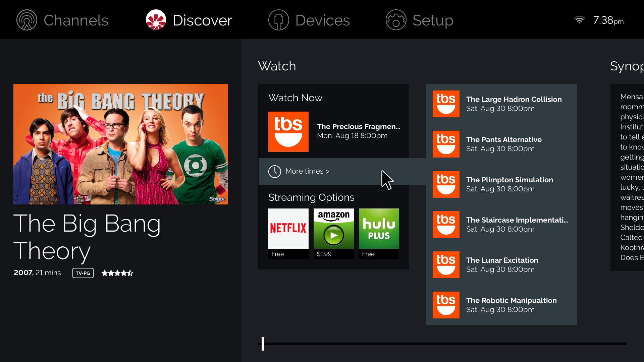Open the Channels tab

pyautogui.click(x=62, y=20)
